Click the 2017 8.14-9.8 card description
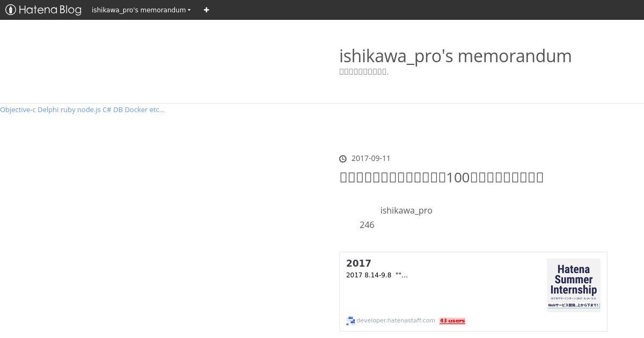The height and width of the screenshot is (338, 644). pos(377,275)
